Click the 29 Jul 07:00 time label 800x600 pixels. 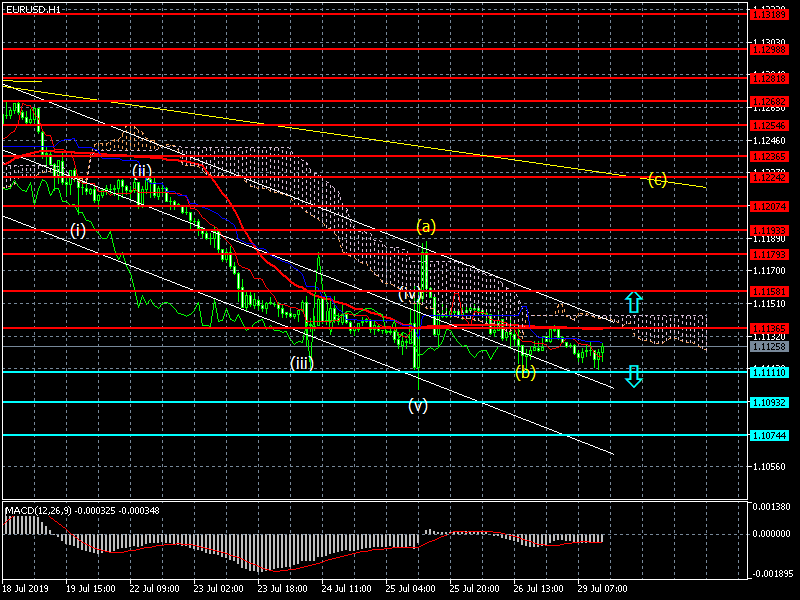tap(603, 589)
